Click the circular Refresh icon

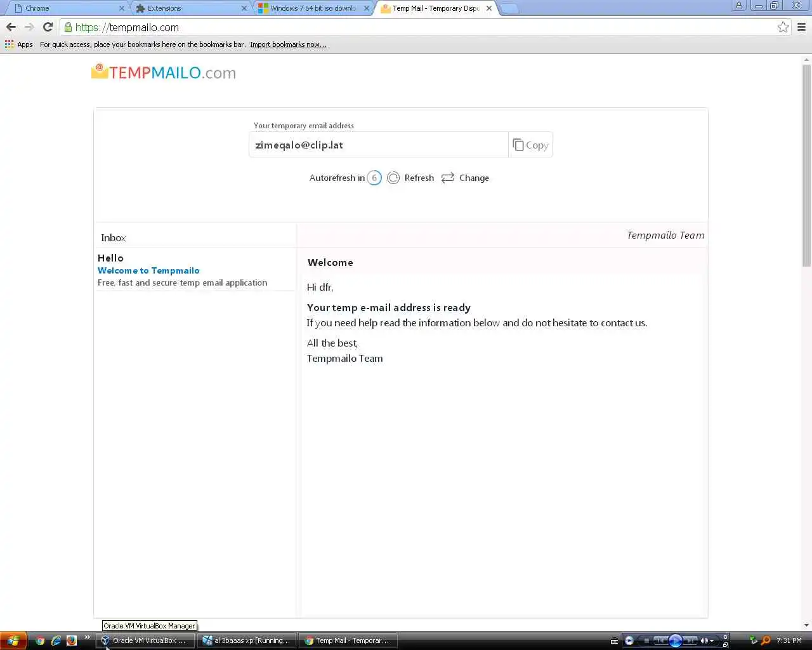tap(393, 178)
